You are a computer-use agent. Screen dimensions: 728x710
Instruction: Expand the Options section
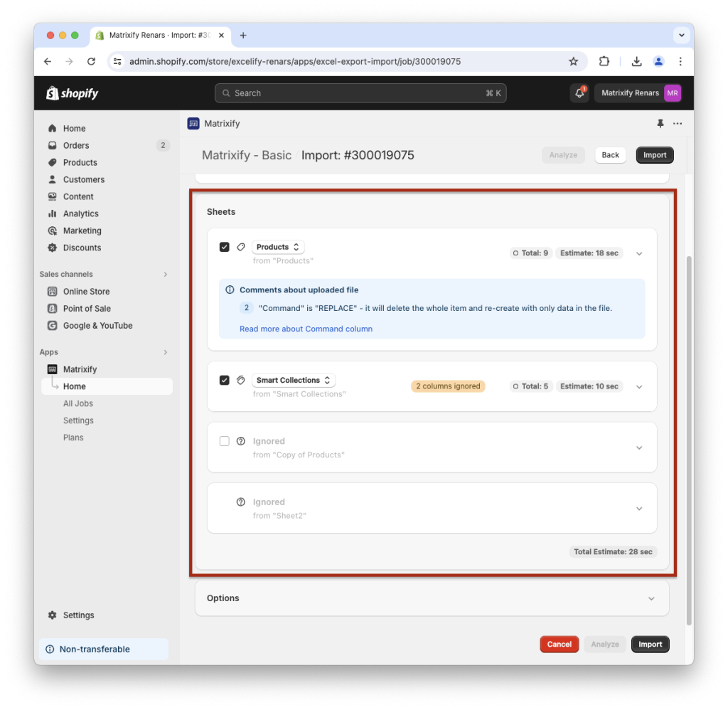[651, 598]
